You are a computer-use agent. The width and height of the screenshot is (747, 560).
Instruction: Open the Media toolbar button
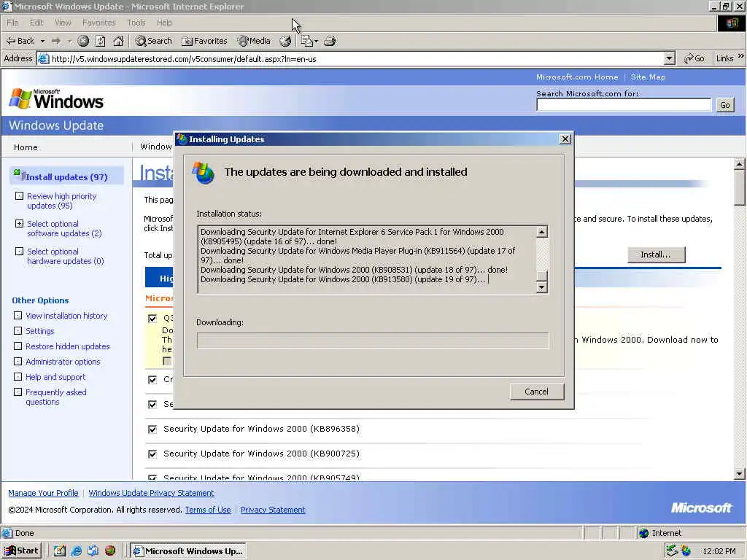coord(254,41)
